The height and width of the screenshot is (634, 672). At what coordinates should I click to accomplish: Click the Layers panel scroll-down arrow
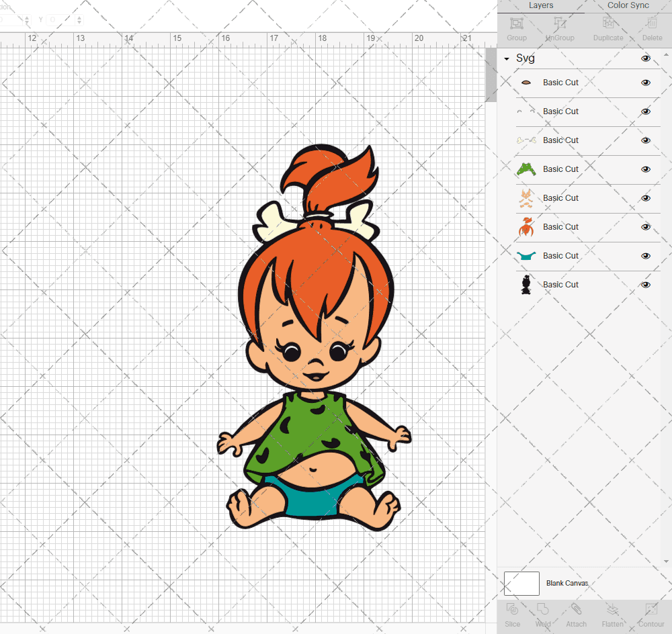pyautogui.click(x=665, y=561)
